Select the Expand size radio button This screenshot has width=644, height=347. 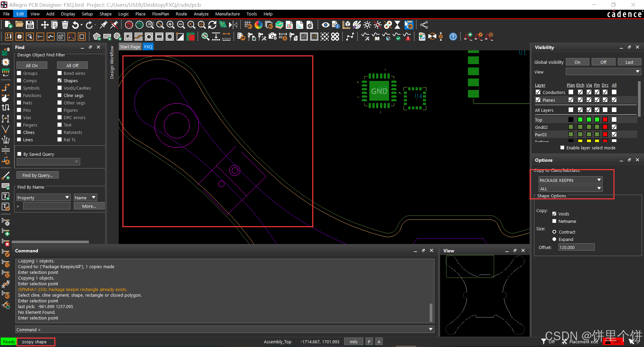click(554, 239)
